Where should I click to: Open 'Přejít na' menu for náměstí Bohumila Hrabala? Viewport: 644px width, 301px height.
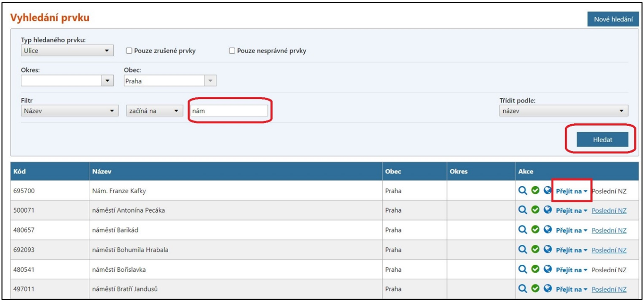click(571, 250)
